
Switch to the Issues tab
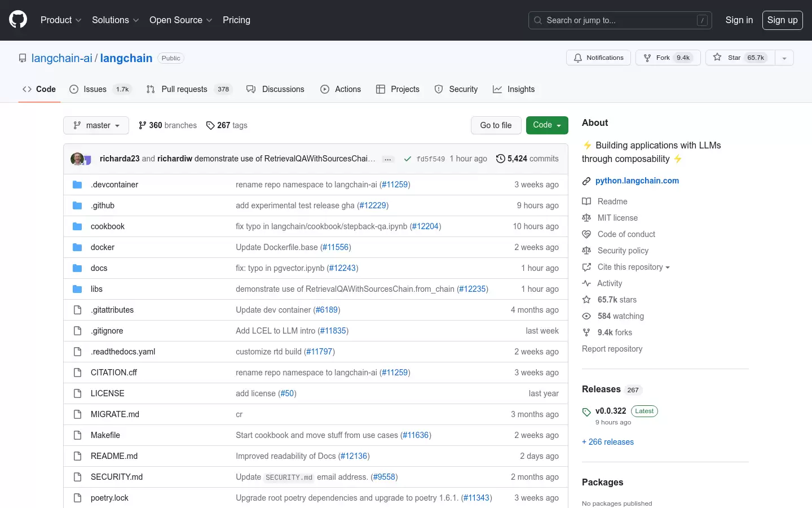coord(100,89)
